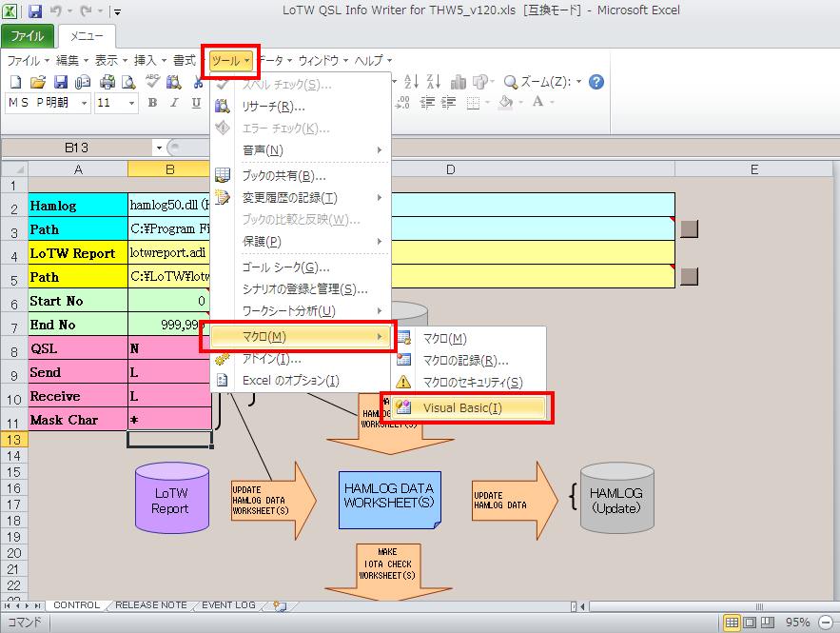The height and width of the screenshot is (633, 840).
Task: Switch to the RELEASE NOTE sheet tab
Action: (x=151, y=605)
